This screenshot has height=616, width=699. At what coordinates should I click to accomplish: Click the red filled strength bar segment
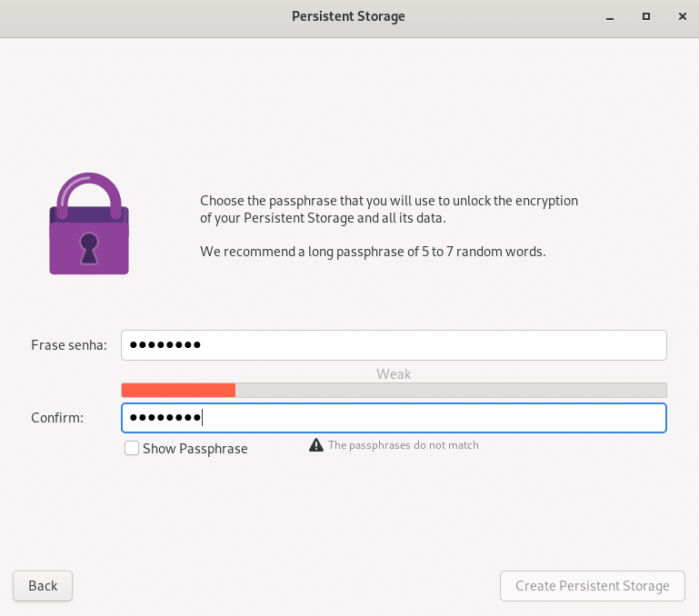178,390
